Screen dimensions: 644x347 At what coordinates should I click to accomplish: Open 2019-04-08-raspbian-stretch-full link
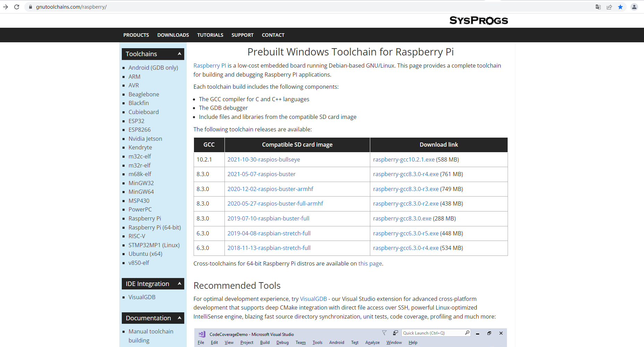pos(269,233)
